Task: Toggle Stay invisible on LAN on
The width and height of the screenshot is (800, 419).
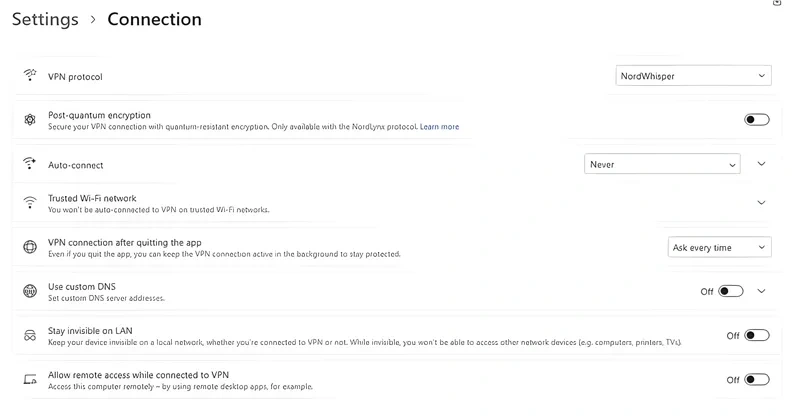Action: [x=757, y=336]
